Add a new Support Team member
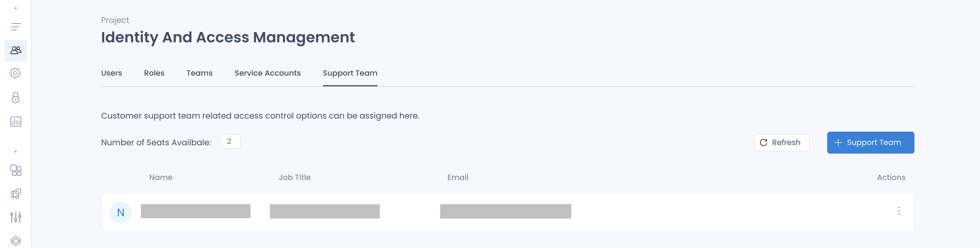Screen dimensions: 980x248 point(870,143)
